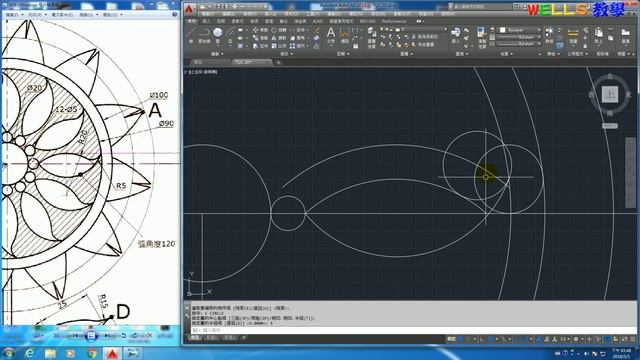Choose the Copy tool in Modify panel

click(260, 38)
